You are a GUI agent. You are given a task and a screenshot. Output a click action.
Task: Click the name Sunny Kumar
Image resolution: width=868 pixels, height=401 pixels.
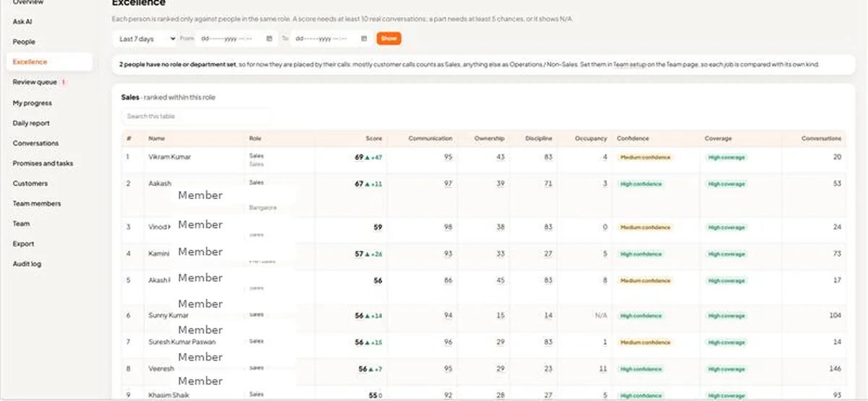(x=169, y=316)
